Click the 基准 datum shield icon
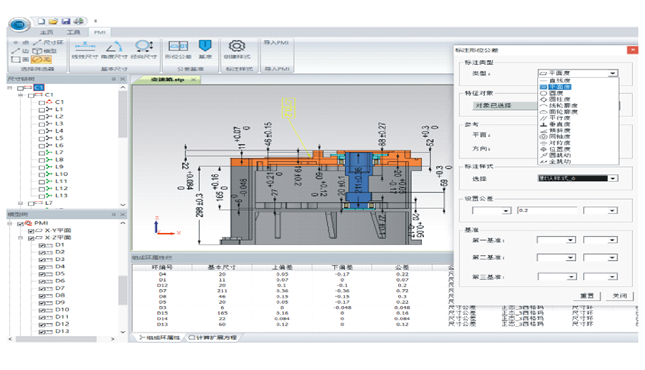Screen dimensions: 645x370 pos(205,49)
